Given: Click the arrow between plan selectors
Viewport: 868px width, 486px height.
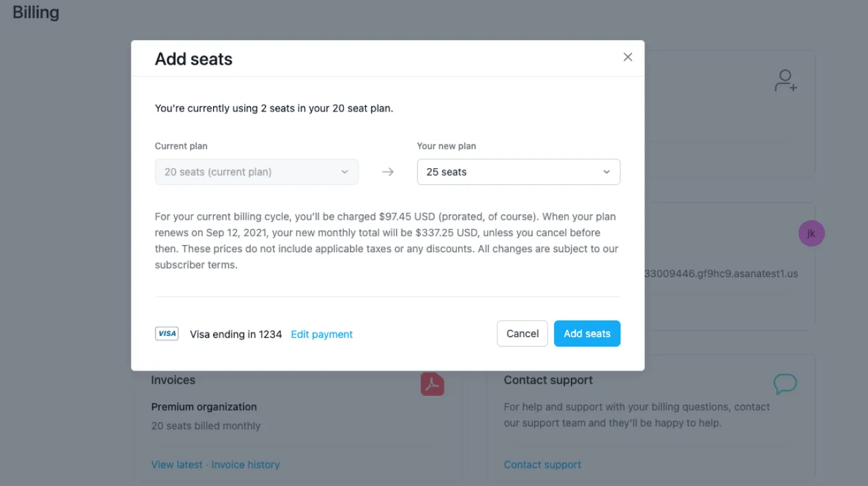Looking at the screenshot, I should 388,172.
